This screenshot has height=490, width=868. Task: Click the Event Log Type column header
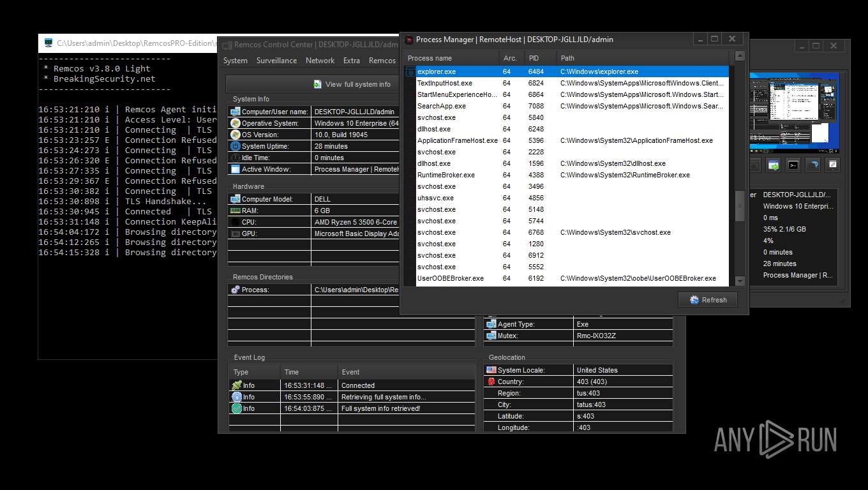(x=255, y=372)
